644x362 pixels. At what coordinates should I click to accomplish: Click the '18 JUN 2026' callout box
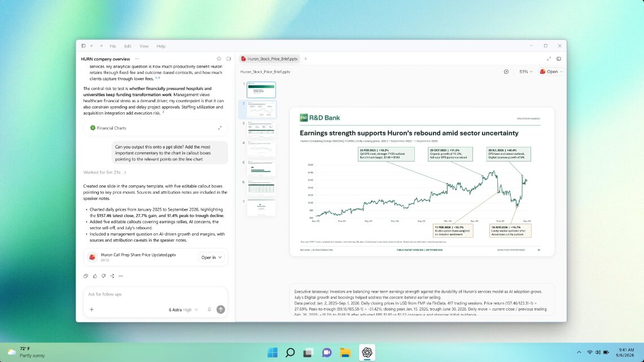[511, 230]
